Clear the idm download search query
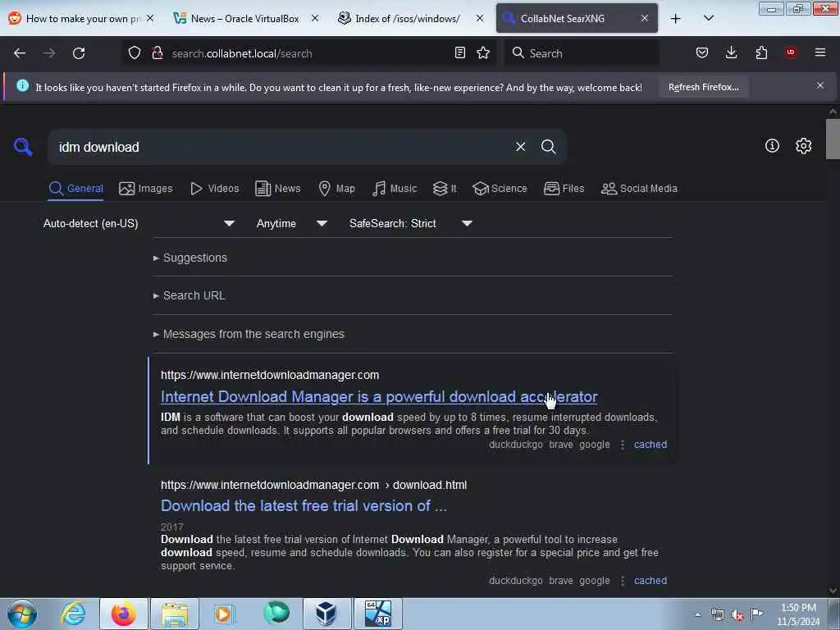Viewport: 840px width, 630px height. tap(520, 146)
